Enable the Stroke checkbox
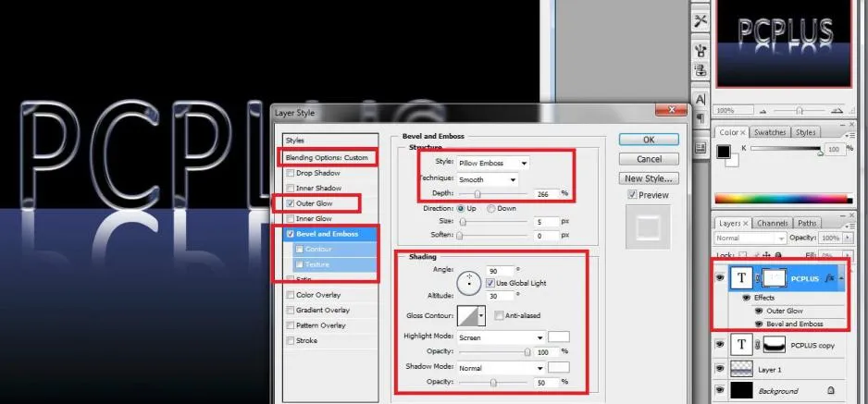 290,341
